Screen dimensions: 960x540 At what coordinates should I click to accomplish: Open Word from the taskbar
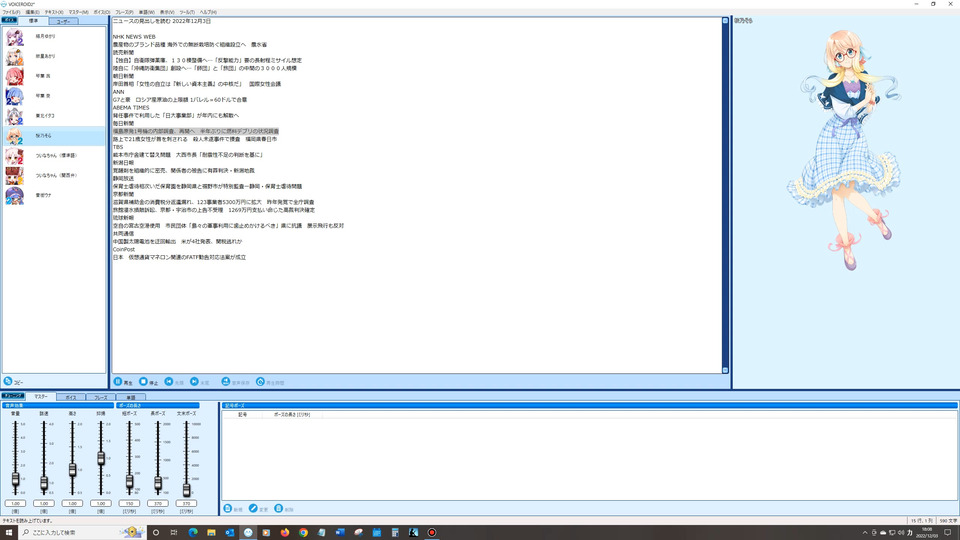340,532
